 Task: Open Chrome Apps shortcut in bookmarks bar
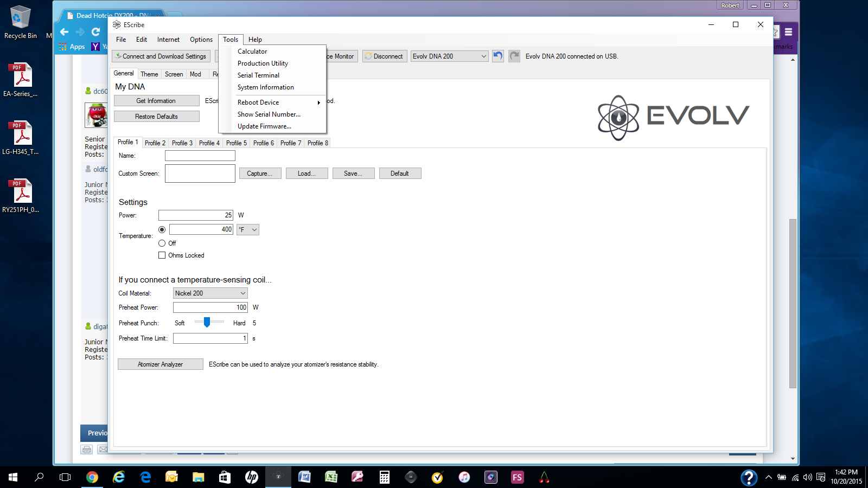pyautogui.click(x=72, y=47)
